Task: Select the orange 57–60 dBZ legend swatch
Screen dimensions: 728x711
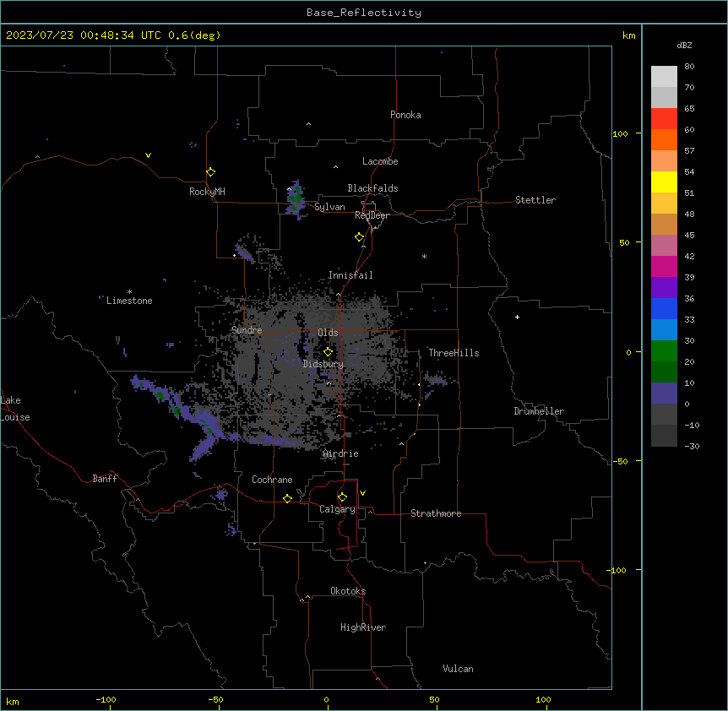Action: (x=664, y=139)
